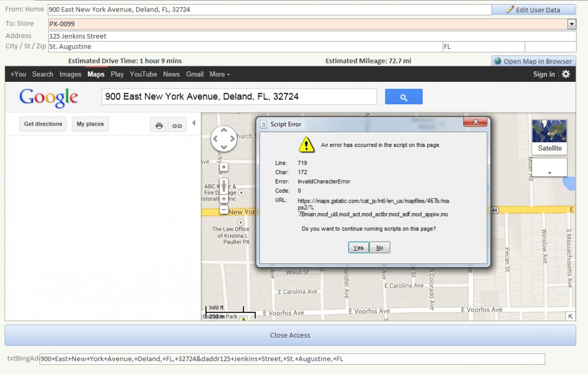Focus the Google Maps search input
588x374 pixels.
(239, 96)
